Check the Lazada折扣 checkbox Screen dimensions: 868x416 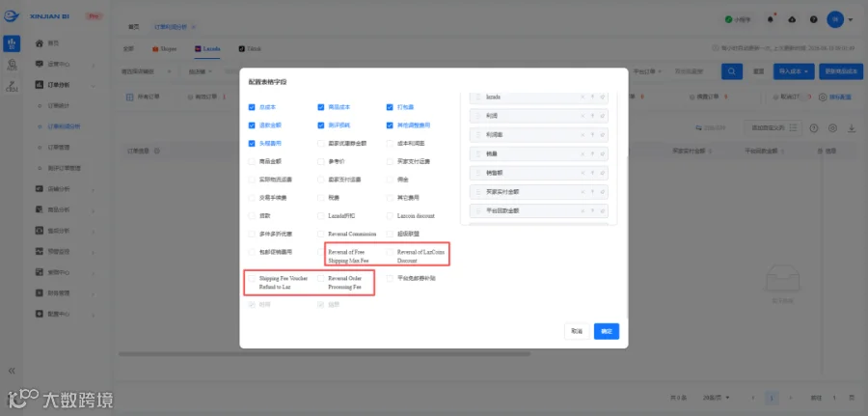tap(321, 215)
